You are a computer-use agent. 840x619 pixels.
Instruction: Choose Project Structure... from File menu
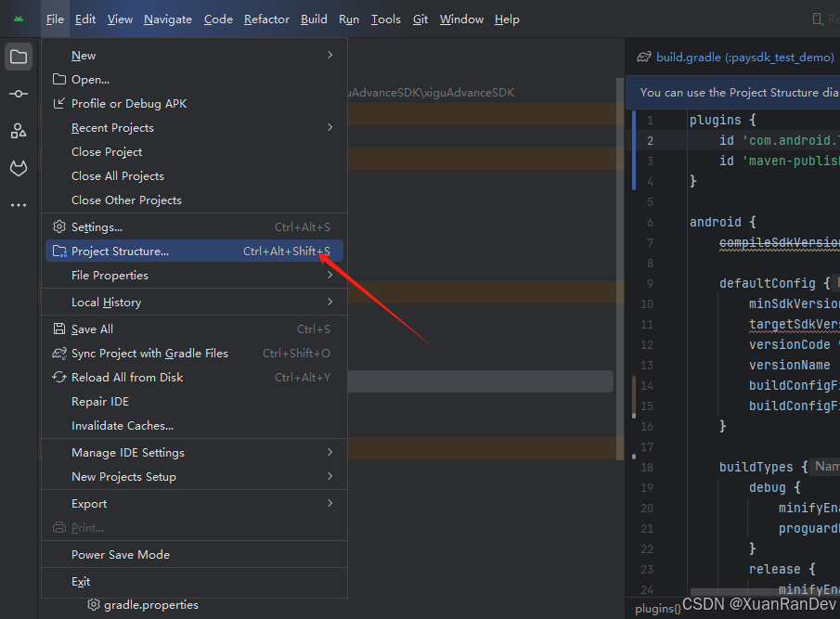coord(120,251)
